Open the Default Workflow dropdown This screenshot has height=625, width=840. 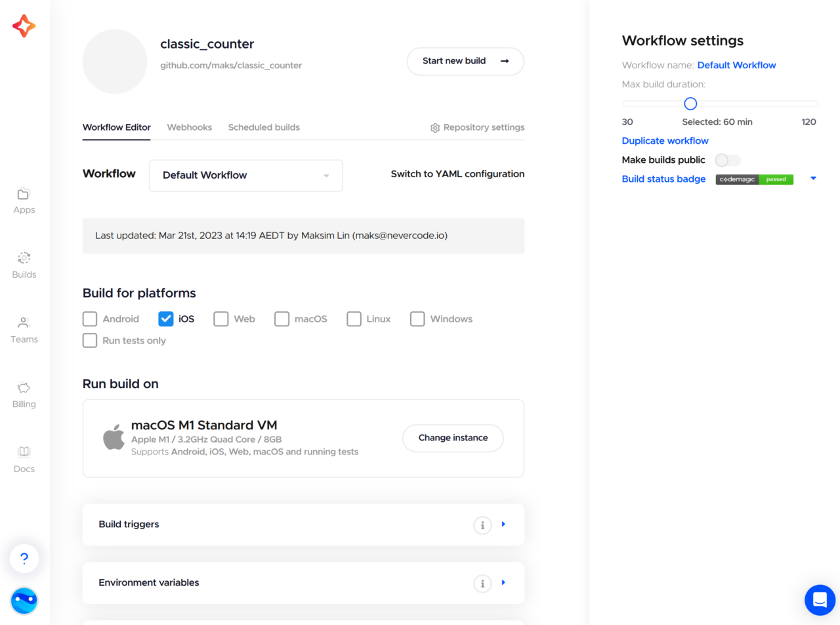point(245,176)
